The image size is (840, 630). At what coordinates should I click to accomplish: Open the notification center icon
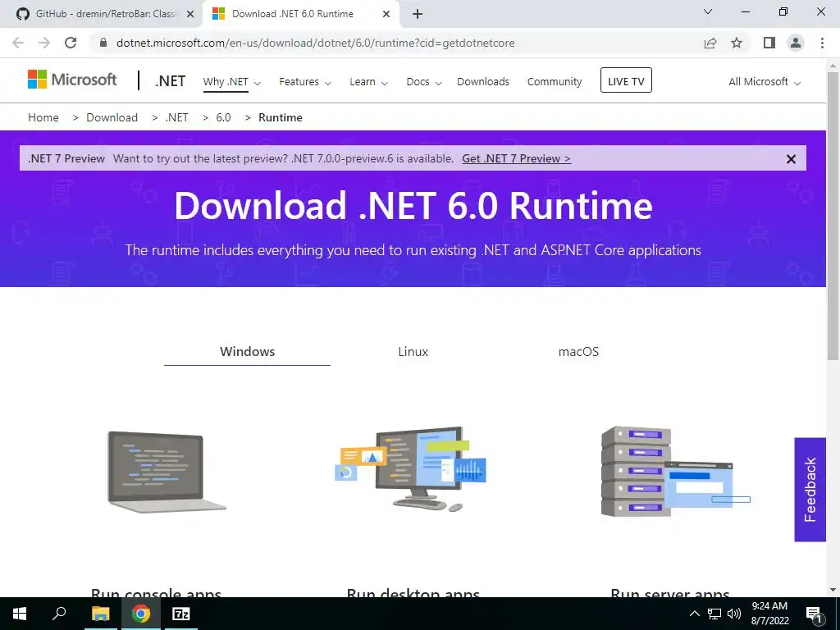pyautogui.click(x=815, y=614)
